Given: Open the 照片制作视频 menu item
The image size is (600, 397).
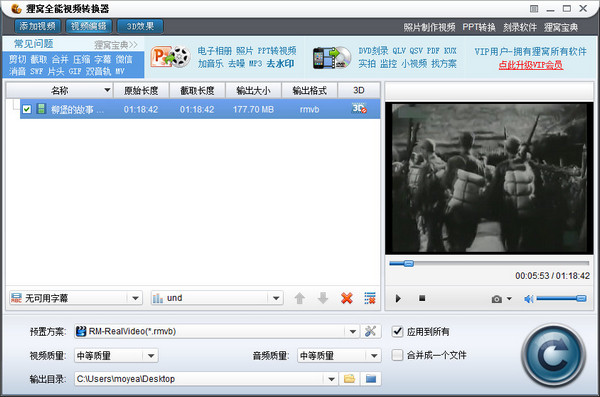Looking at the screenshot, I should pos(429,27).
